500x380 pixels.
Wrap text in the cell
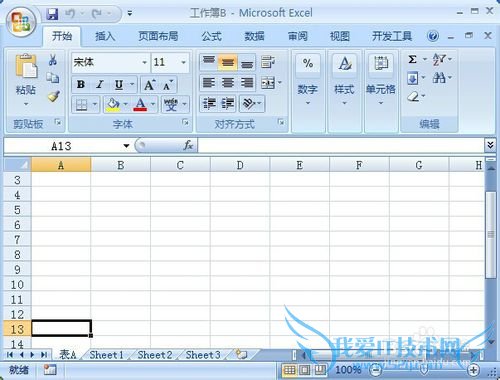click(x=268, y=62)
